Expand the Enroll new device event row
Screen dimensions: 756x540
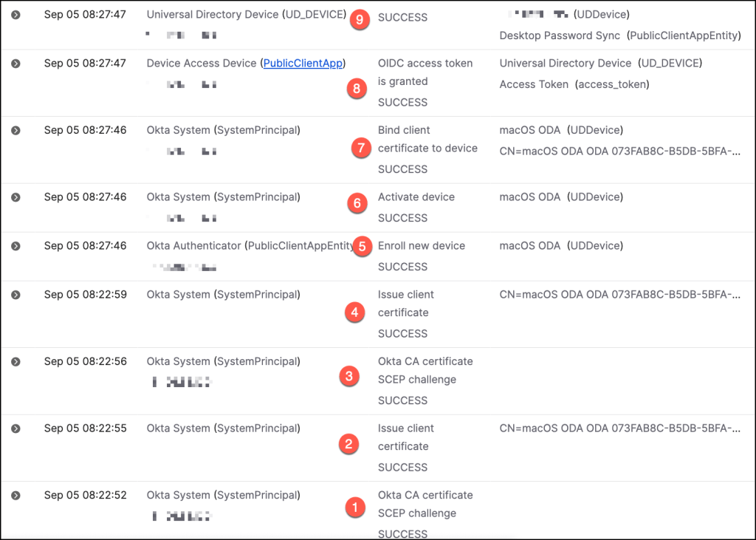pyautogui.click(x=16, y=246)
